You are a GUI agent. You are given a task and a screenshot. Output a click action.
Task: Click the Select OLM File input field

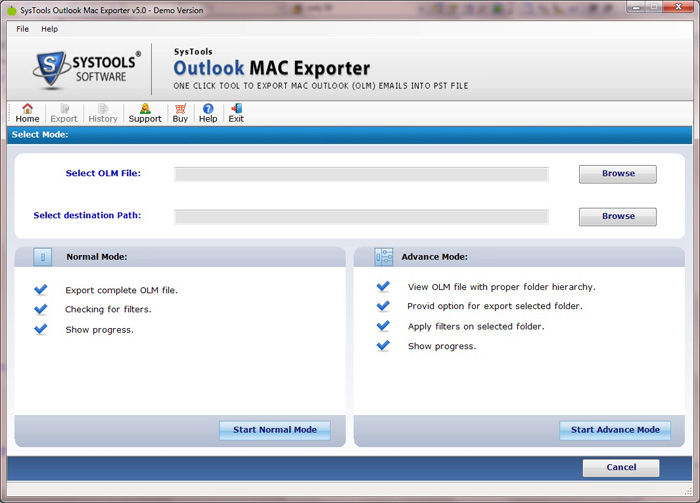[x=361, y=174]
